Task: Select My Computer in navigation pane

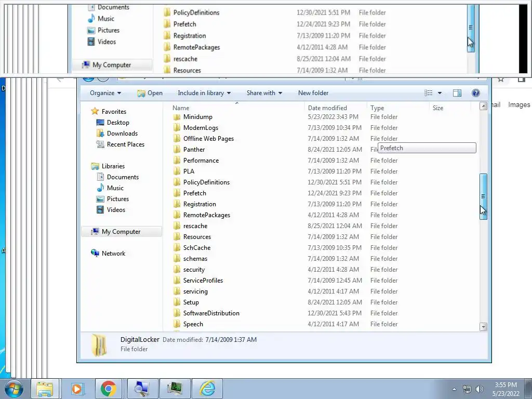Action: [x=122, y=231]
